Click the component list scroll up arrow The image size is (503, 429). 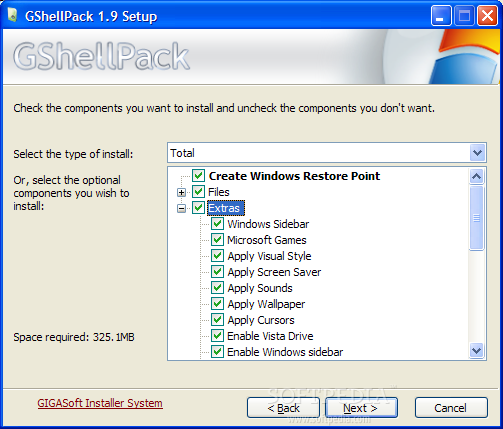(x=476, y=176)
